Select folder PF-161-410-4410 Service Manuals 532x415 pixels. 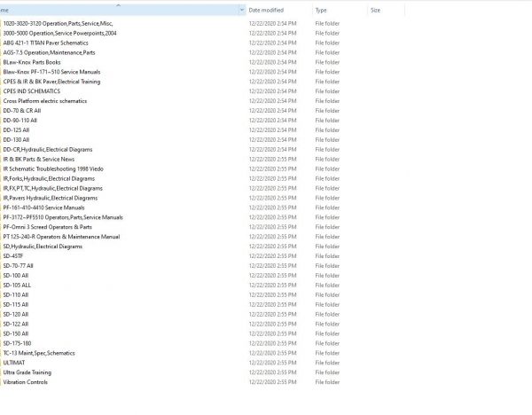tap(43, 207)
